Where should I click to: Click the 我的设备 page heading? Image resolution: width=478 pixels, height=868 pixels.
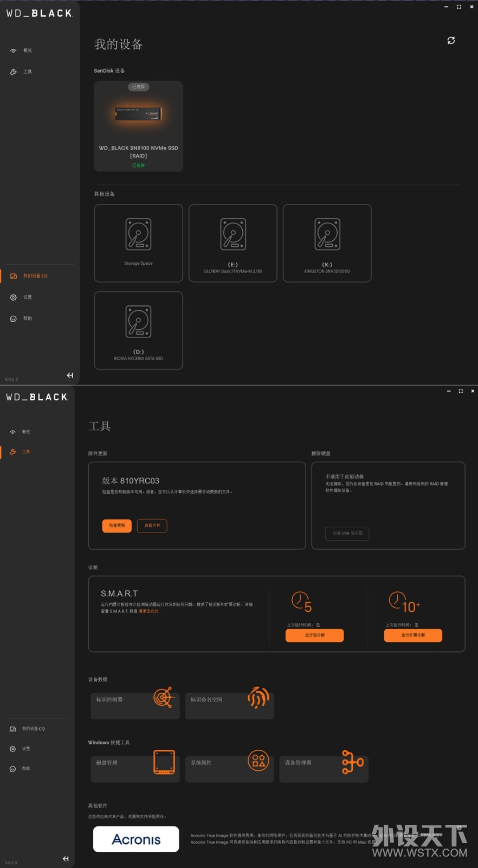118,44
